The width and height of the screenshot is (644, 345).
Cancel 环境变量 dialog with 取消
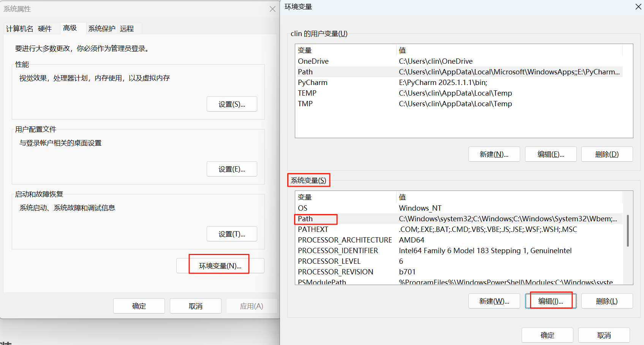point(604,335)
